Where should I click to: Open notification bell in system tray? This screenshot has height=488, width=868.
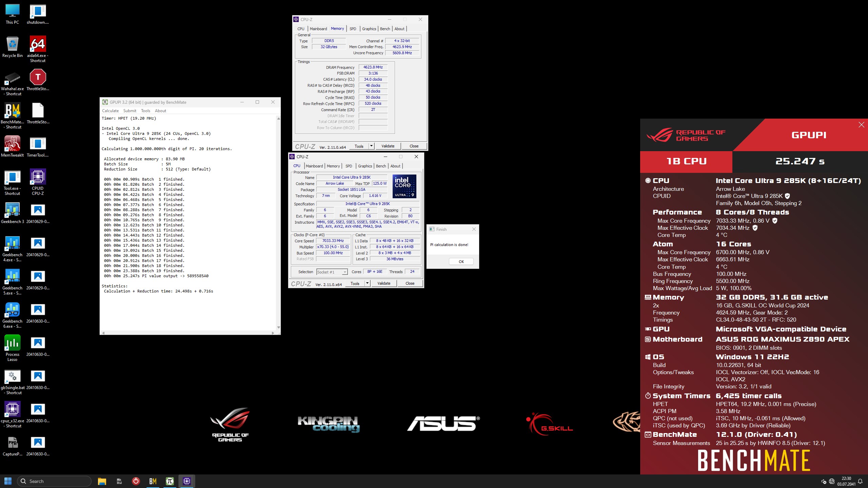(x=860, y=481)
